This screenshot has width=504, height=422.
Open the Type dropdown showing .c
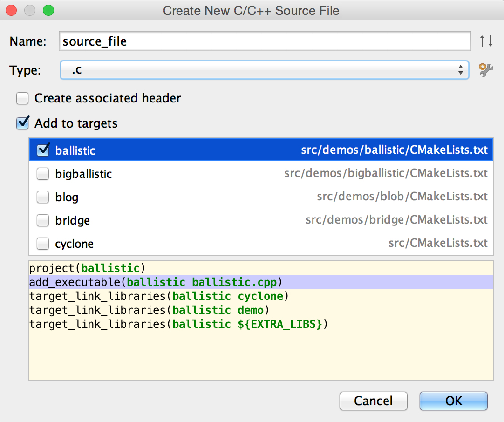point(264,70)
